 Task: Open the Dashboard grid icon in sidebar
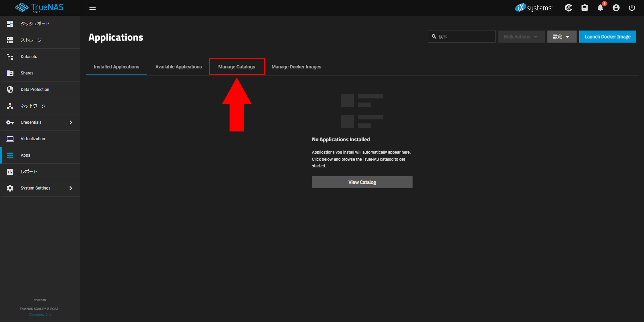click(x=10, y=24)
